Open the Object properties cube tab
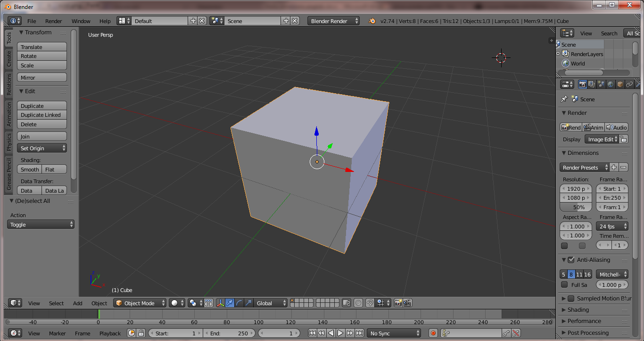Screen dimensions: 644x341 [620, 84]
